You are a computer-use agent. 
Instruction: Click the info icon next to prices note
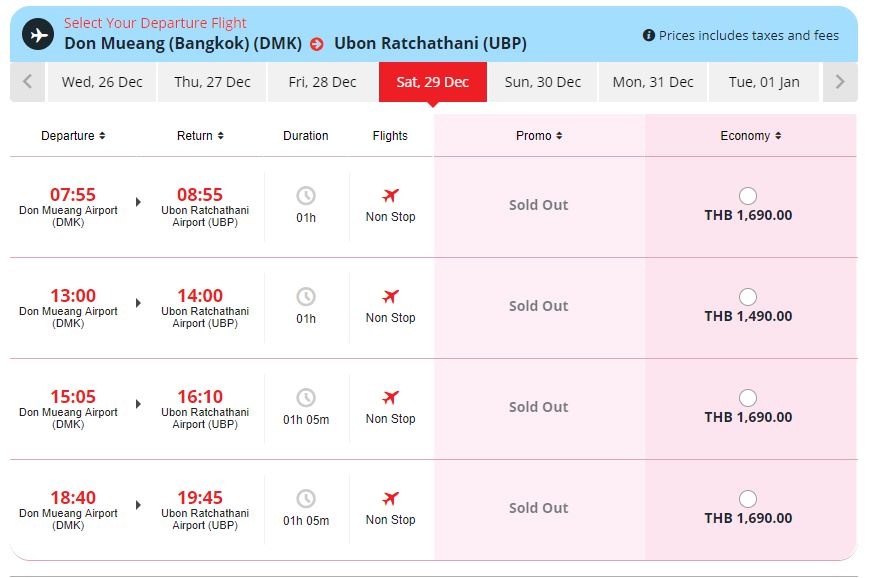[648, 36]
